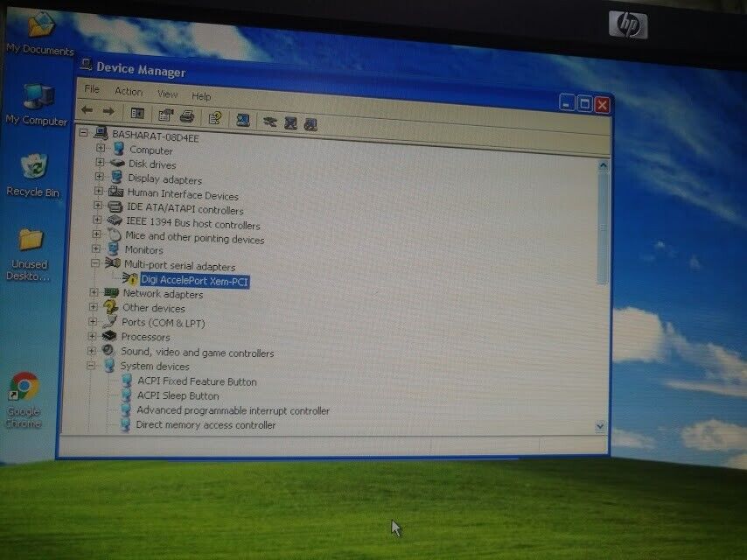
Task: Select Advanced programmable interrupt controller
Action: pos(233,410)
